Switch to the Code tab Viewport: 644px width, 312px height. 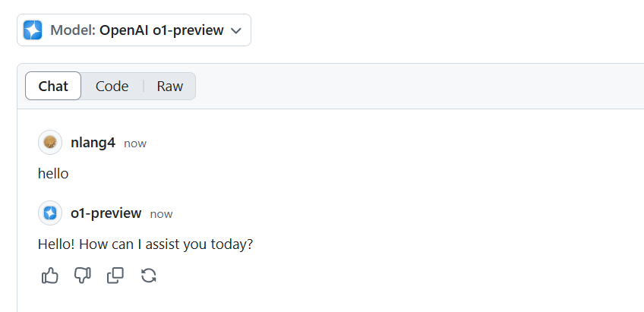click(x=112, y=87)
